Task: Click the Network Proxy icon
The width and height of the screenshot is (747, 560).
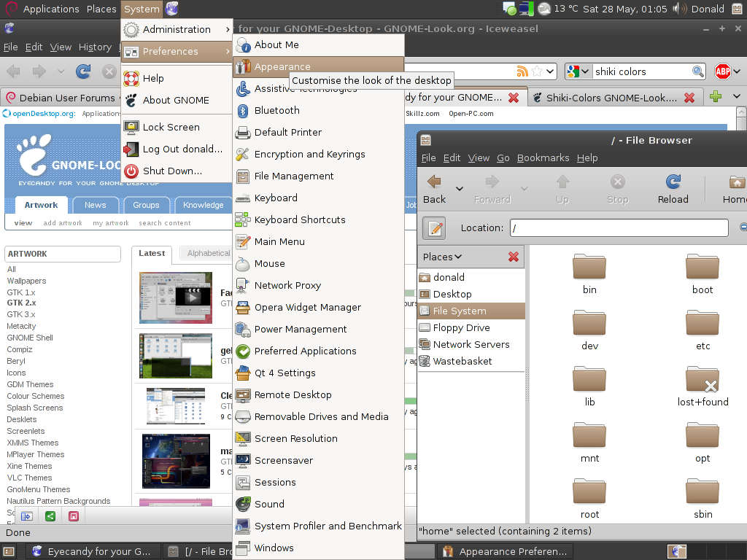Action: pyautogui.click(x=243, y=286)
